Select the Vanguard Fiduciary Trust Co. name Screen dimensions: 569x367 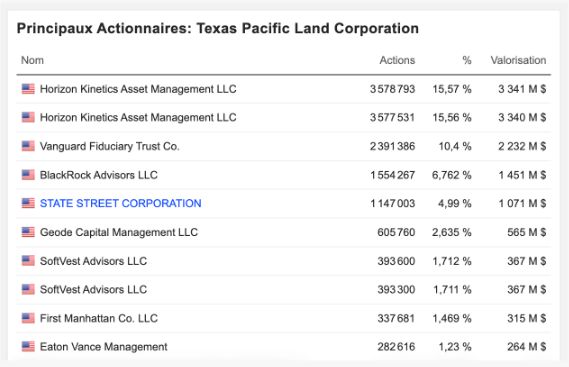(110, 146)
